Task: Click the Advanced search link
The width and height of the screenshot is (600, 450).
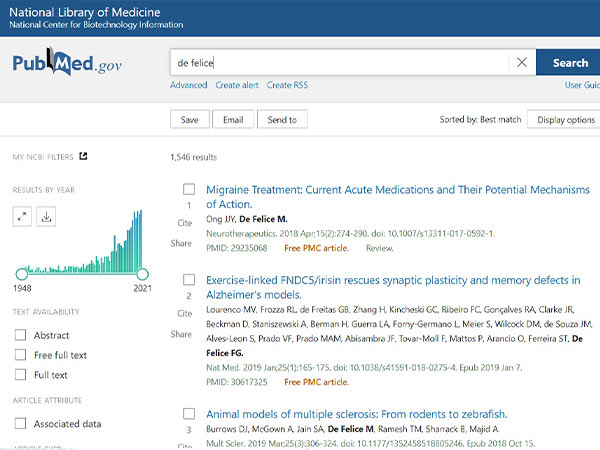Action: point(188,86)
